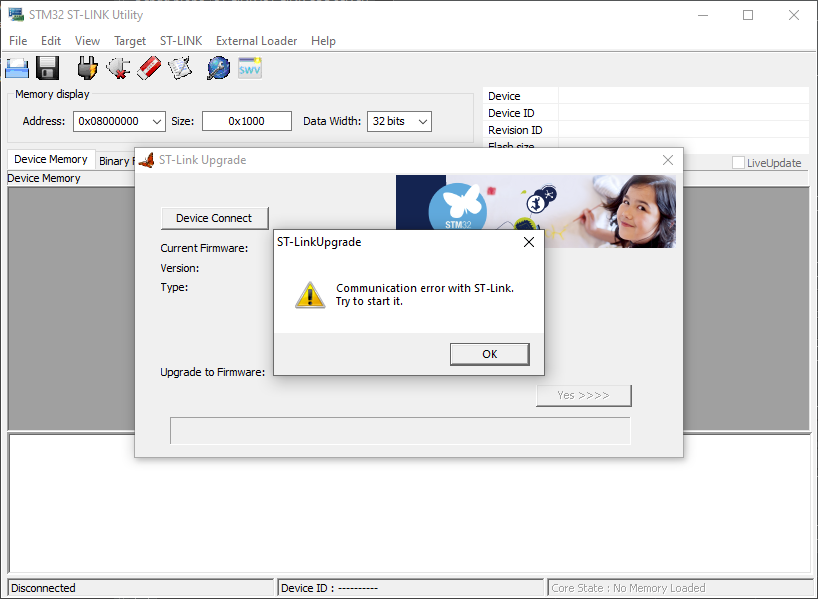Click the Device ID row label

pos(511,113)
